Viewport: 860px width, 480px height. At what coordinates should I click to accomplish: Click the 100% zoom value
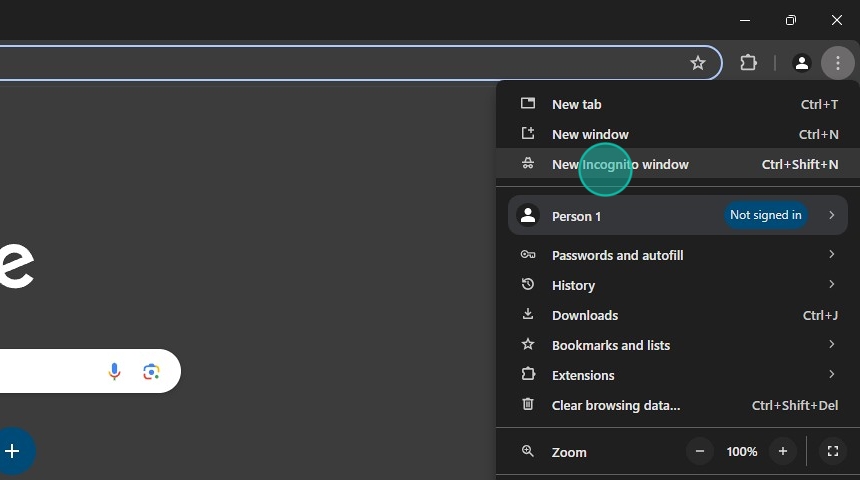742,451
